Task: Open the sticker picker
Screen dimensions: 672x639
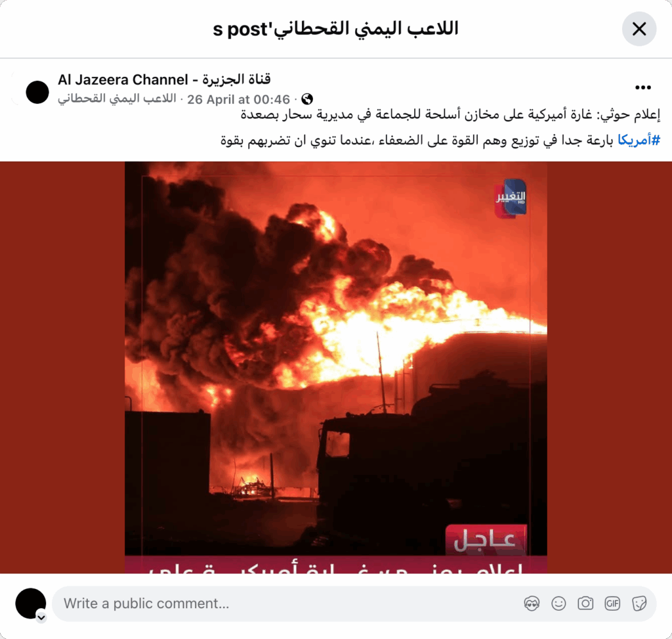Action: pos(639,604)
